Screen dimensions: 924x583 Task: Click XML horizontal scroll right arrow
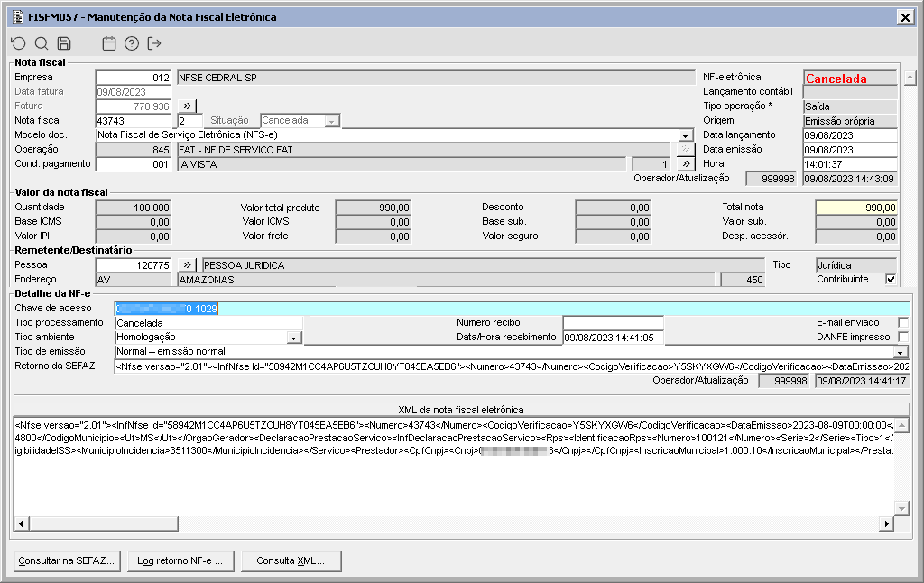click(886, 523)
